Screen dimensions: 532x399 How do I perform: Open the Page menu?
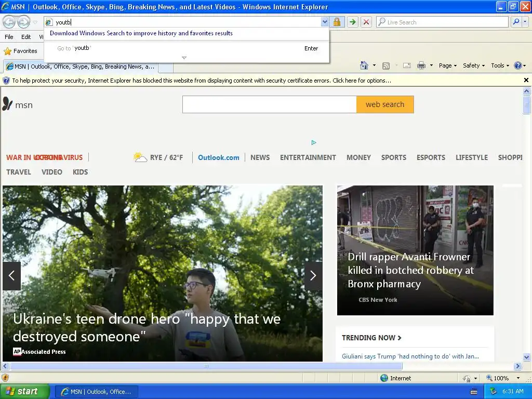447,65
